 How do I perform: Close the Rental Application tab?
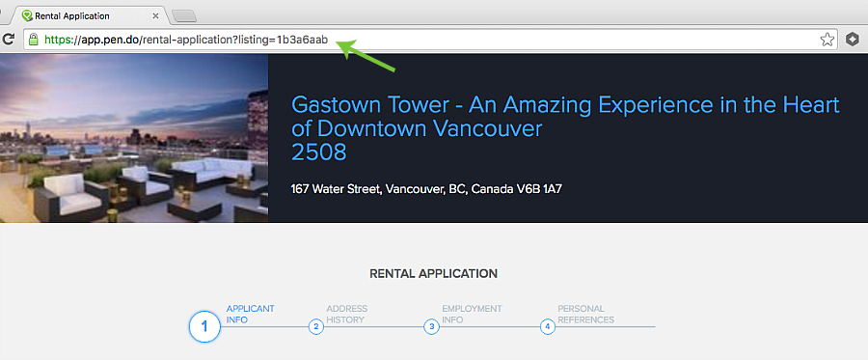point(155,16)
